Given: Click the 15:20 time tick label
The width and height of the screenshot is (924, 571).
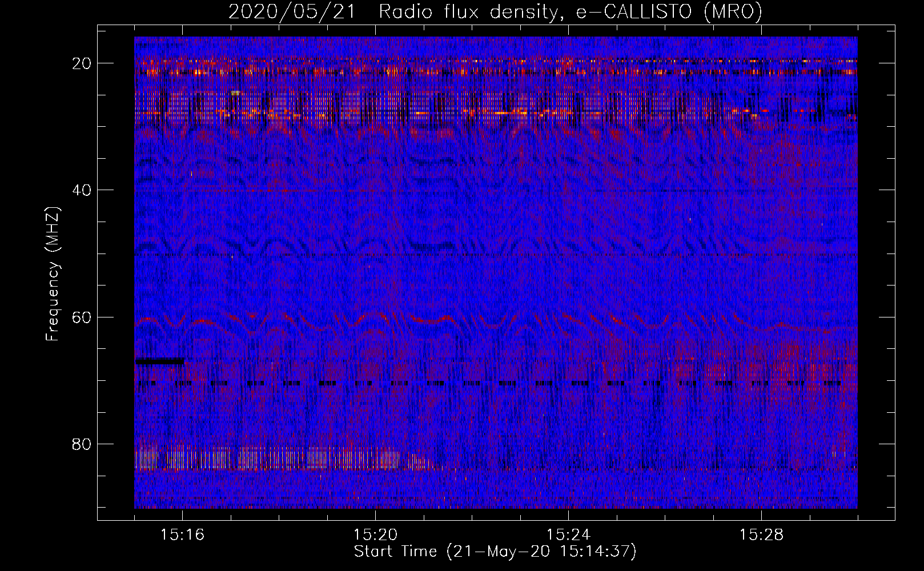Looking at the screenshot, I should 376,535.
